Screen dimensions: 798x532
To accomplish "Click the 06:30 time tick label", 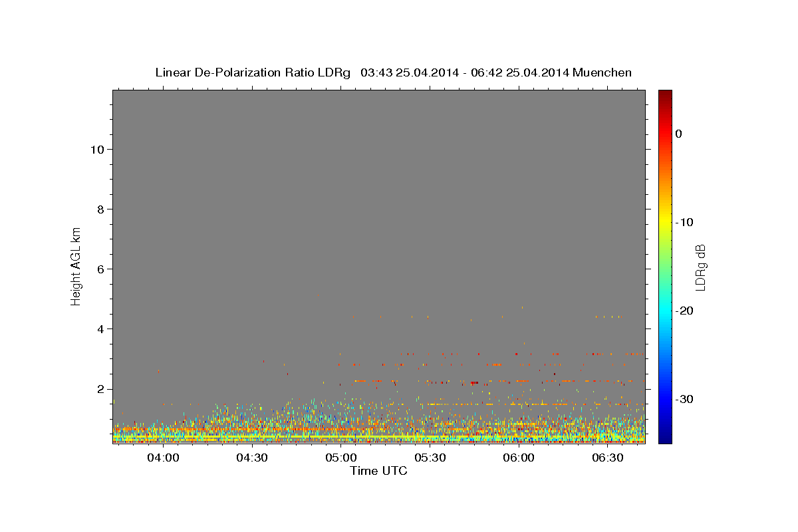I will click(608, 458).
